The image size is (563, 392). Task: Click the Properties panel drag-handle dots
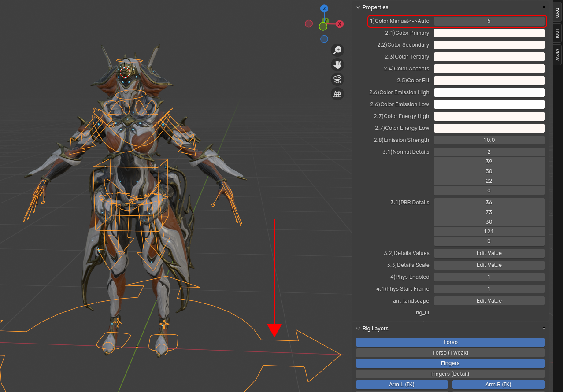[x=542, y=7]
